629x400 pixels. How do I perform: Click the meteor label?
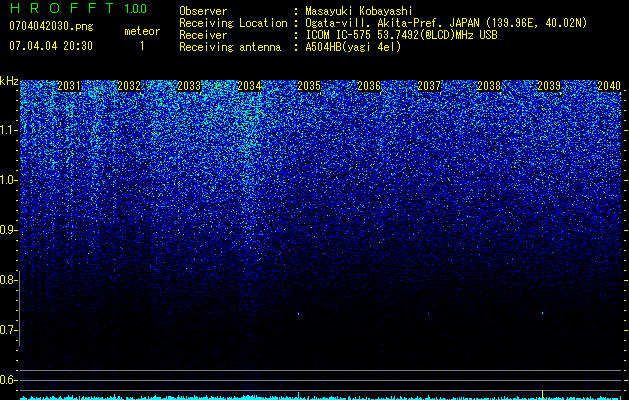[142, 31]
